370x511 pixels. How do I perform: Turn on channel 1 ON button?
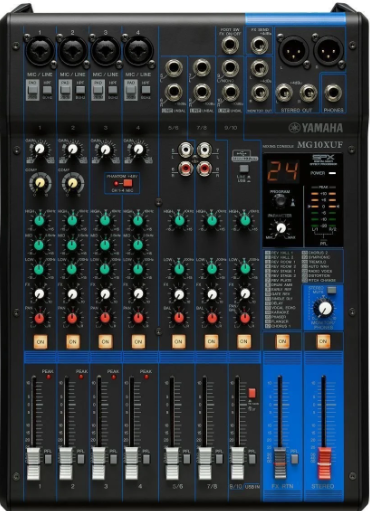(40, 342)
